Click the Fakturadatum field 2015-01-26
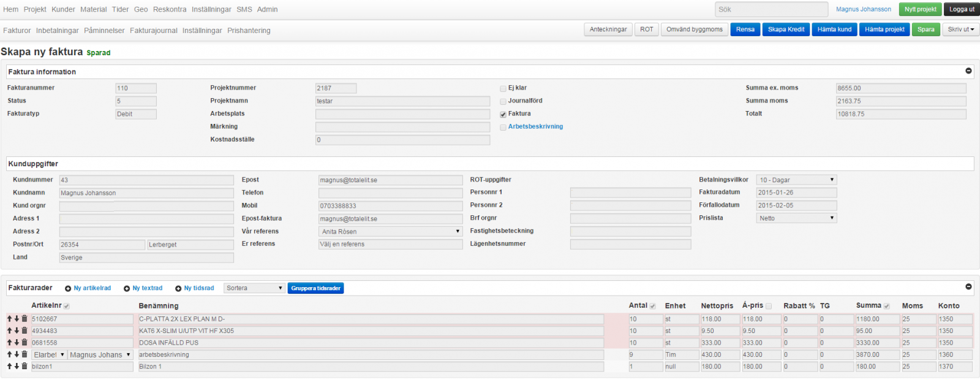Viewport: 980px width, 379px height. tap(796, 193)
